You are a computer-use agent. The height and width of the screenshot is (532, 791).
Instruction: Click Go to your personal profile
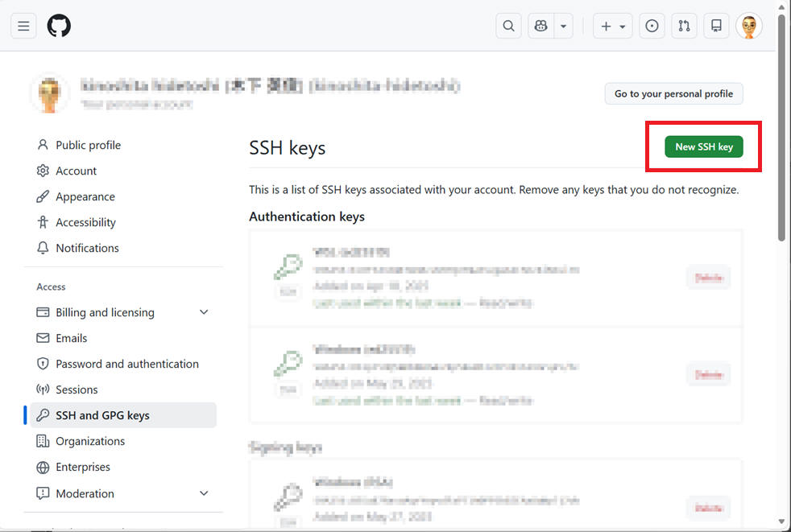click(673, 93)
